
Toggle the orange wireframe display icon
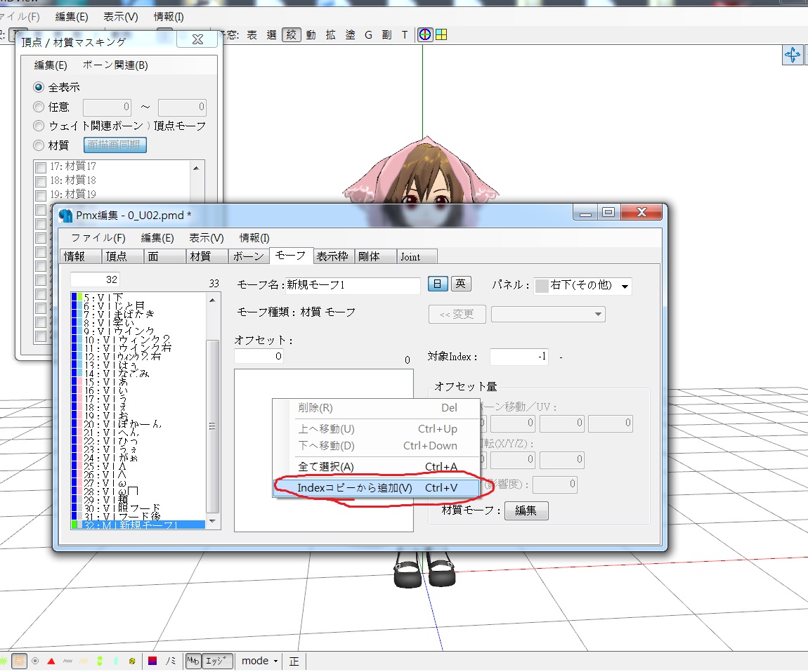[19, 661]
